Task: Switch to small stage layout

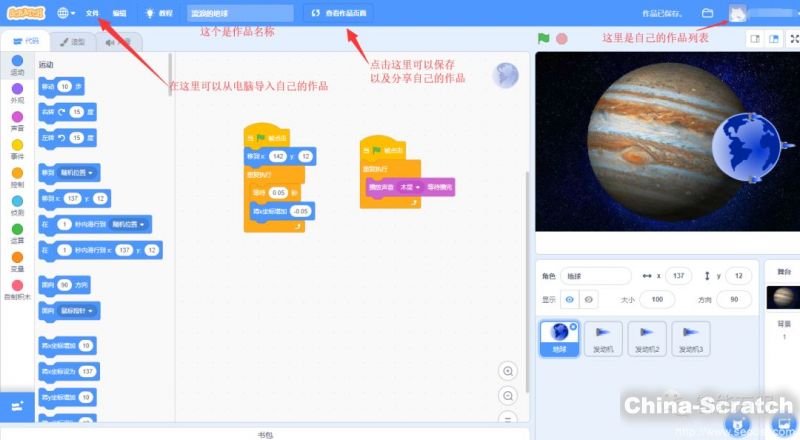Action: click(x=756, y=38)
